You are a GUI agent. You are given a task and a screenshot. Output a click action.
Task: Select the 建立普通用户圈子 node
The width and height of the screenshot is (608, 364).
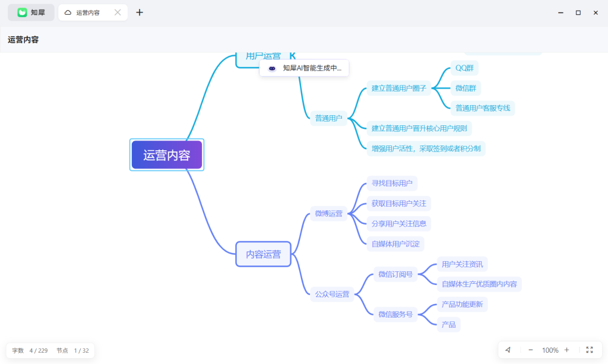tap(398, 88)
